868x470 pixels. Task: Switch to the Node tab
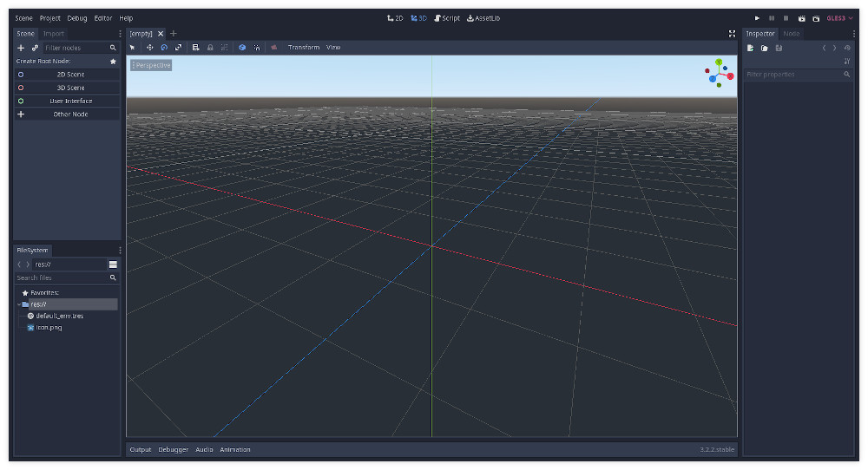pyautogui.click(x=791, y=34)
